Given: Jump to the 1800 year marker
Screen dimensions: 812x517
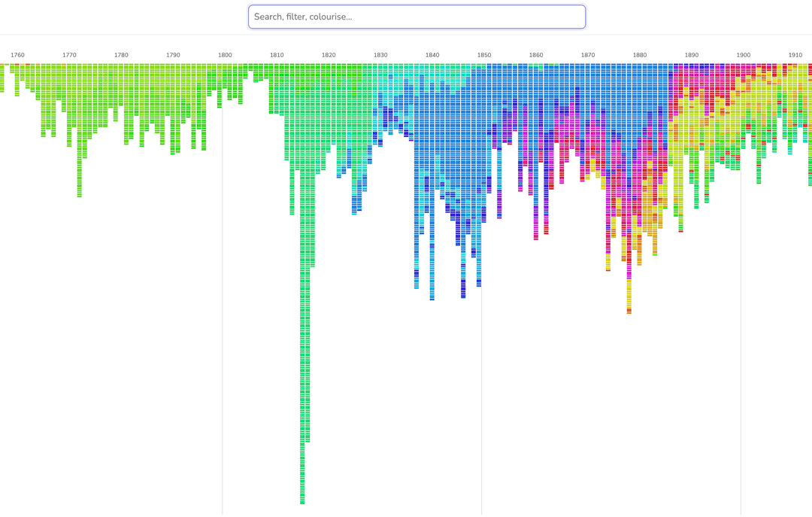Looking at the screenshot, I should [225, 55].
